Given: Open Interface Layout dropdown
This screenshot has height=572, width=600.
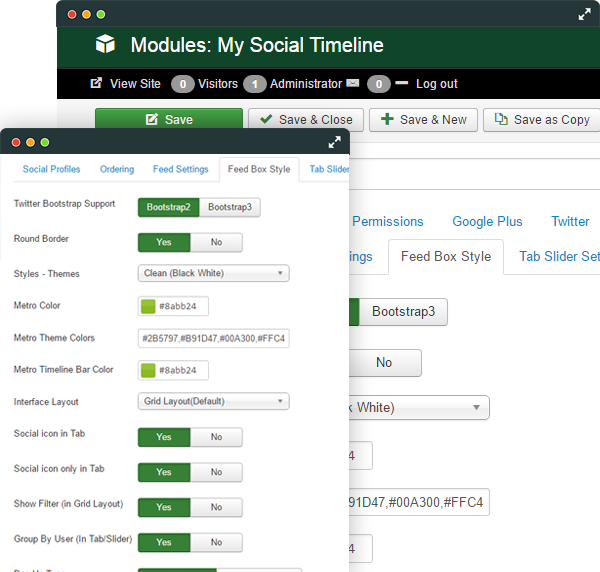Looking at the screenshot, I should (214, 401).
